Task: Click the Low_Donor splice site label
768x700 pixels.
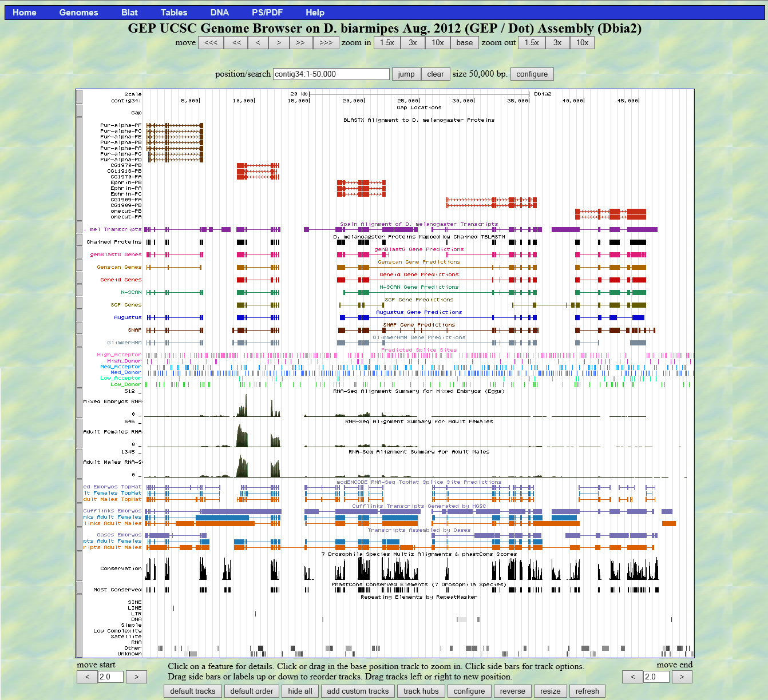Action: [126, 384]
